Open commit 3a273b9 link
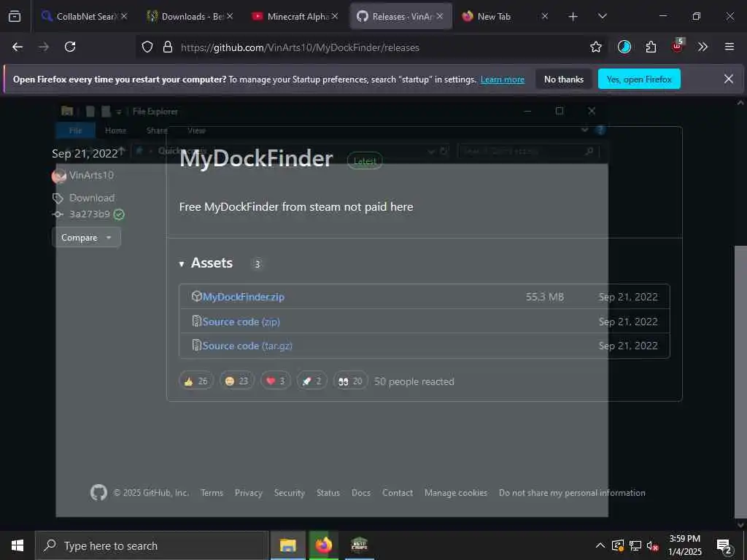 (x=90, y=214)
